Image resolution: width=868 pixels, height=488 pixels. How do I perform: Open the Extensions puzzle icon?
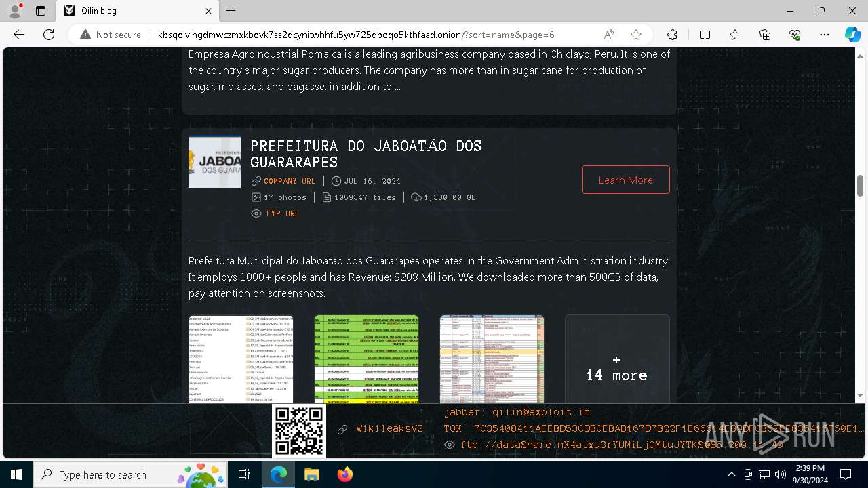[x=672, y=35]
